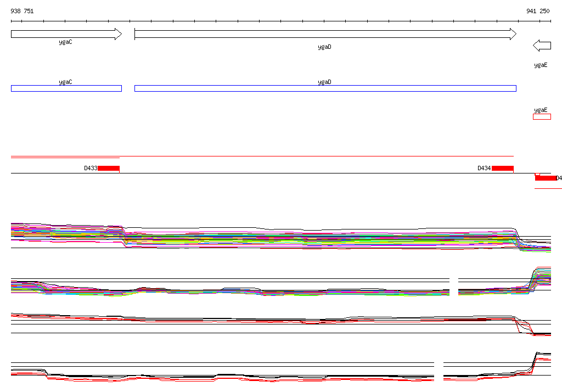The image size is (562, 392).
Task: Select the blue ygaC box
Action: [x=66, y=88]
